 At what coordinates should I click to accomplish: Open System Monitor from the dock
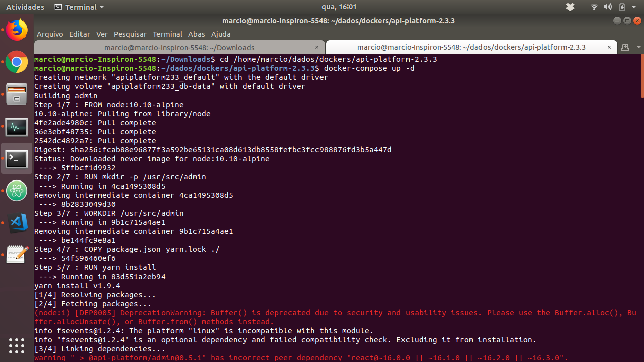pyautogui.click(x=17, y=127)
